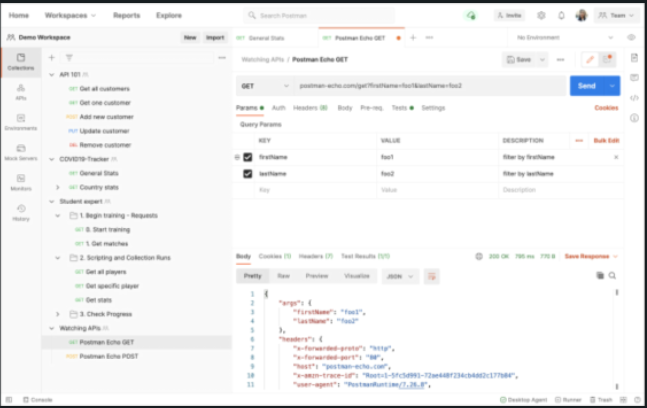Screen dimensions: 647x408
Task: Open the Team dropdown
Action: (616, 16)
